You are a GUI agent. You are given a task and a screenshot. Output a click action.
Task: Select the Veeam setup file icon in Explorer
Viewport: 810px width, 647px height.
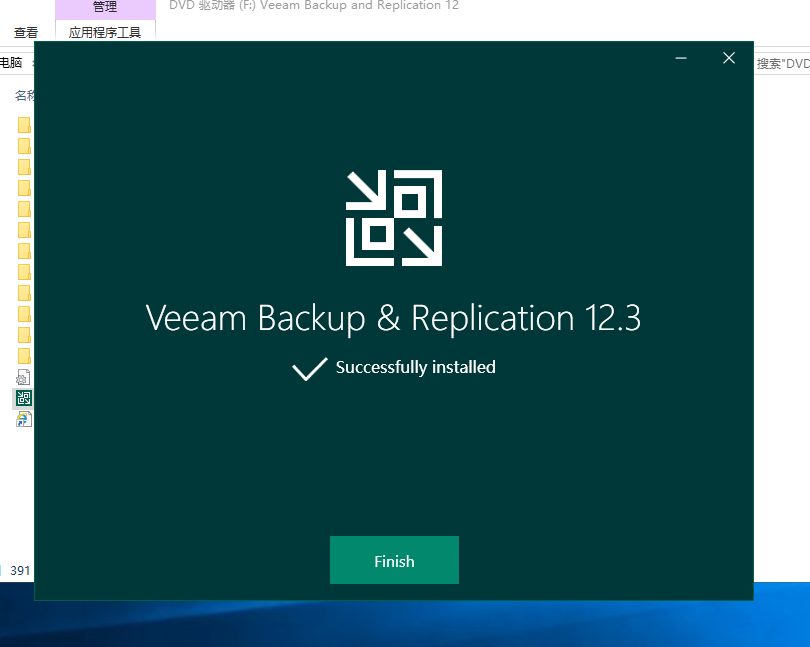[24, 398]
